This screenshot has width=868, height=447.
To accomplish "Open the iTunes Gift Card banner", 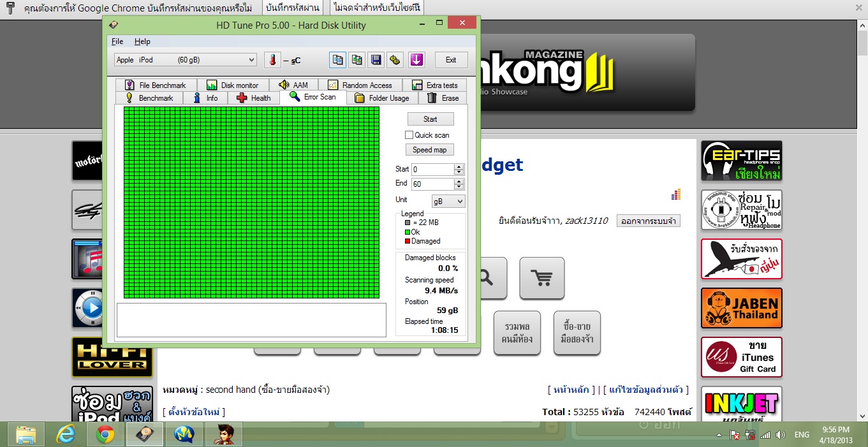I will click(x=742, y=357).
